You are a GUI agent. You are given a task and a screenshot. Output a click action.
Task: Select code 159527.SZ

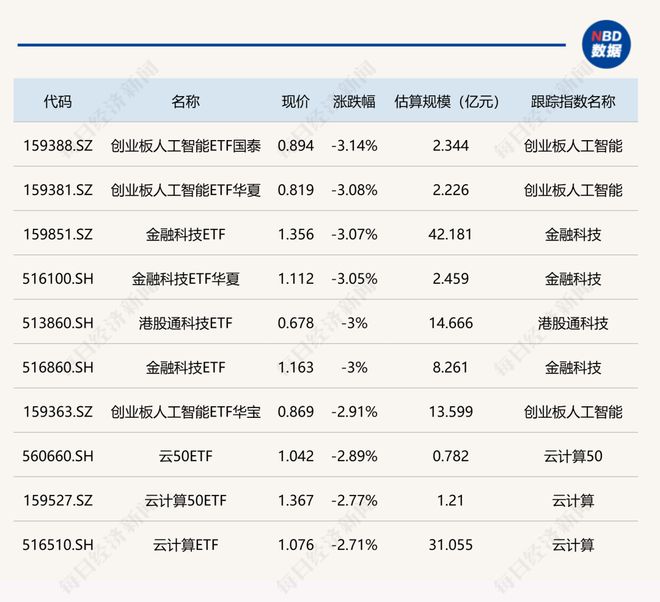(58, 501)
